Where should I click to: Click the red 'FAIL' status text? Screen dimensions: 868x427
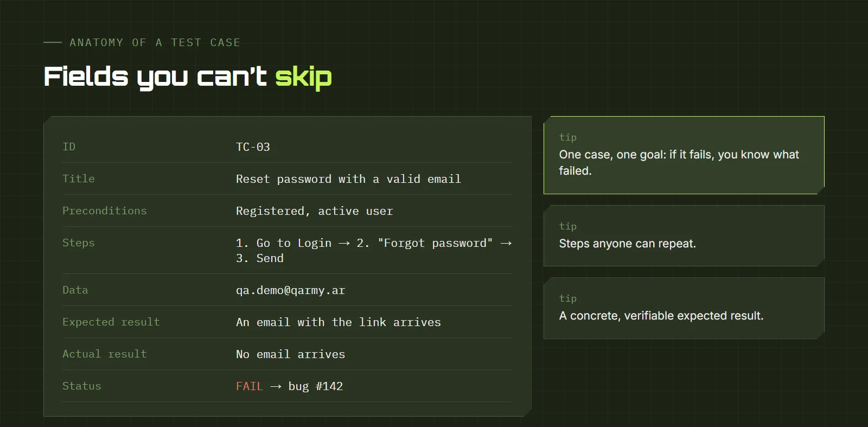250,386
